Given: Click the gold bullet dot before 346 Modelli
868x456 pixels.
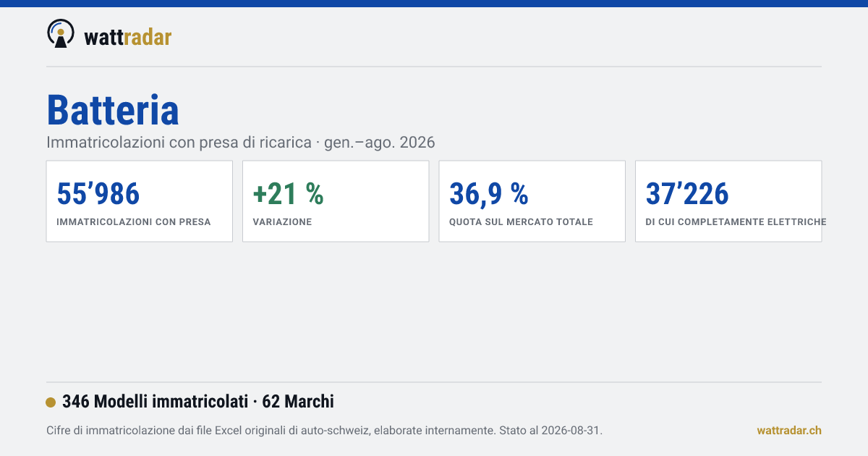Looking at the screenshot, I should point(51,402).
